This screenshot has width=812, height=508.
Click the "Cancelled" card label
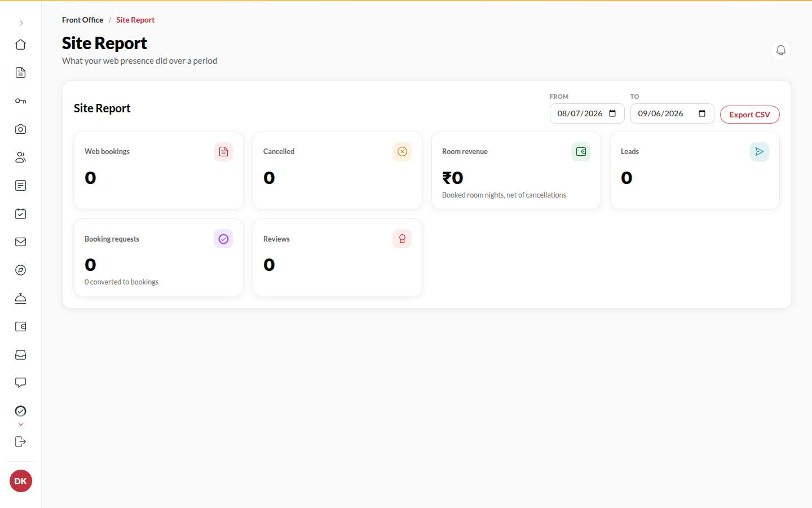(279, 151)
